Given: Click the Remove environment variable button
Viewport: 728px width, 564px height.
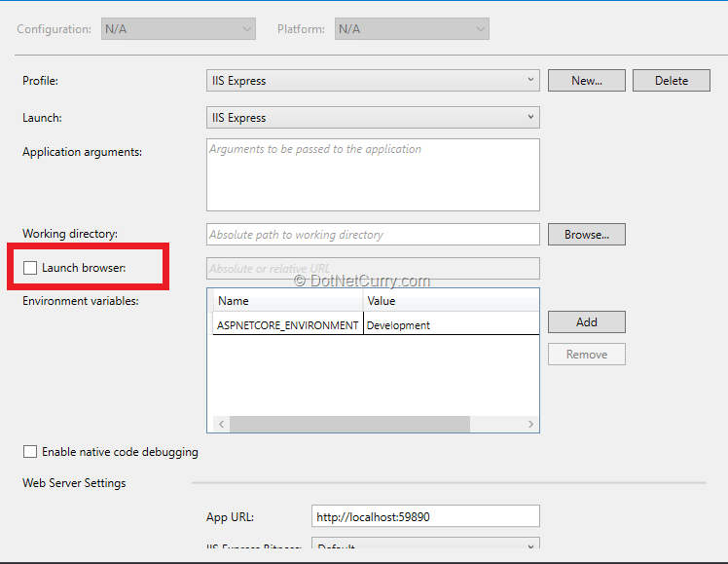Looking at the screenshot, I should click(x=587, y=354).
